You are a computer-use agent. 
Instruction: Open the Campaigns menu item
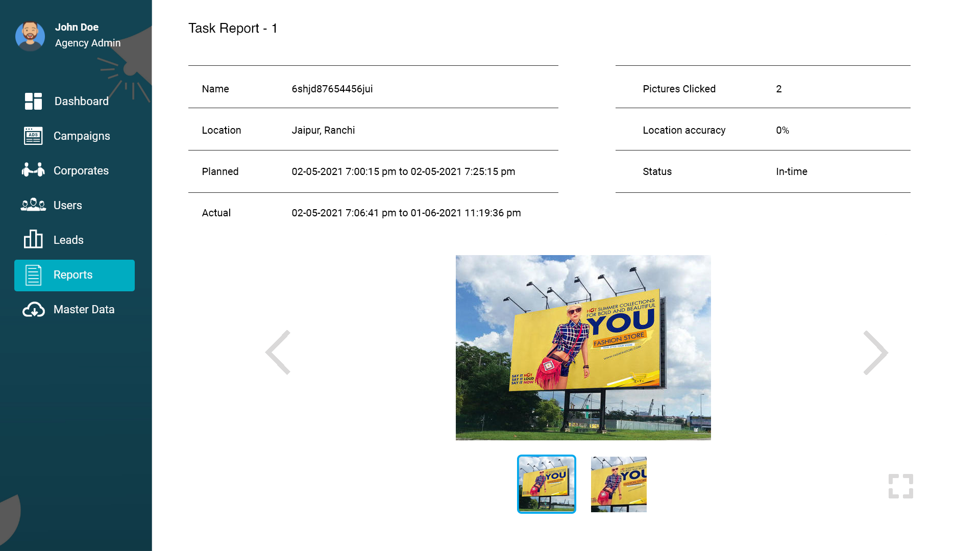pyautogui.click(x=82, y=136)
